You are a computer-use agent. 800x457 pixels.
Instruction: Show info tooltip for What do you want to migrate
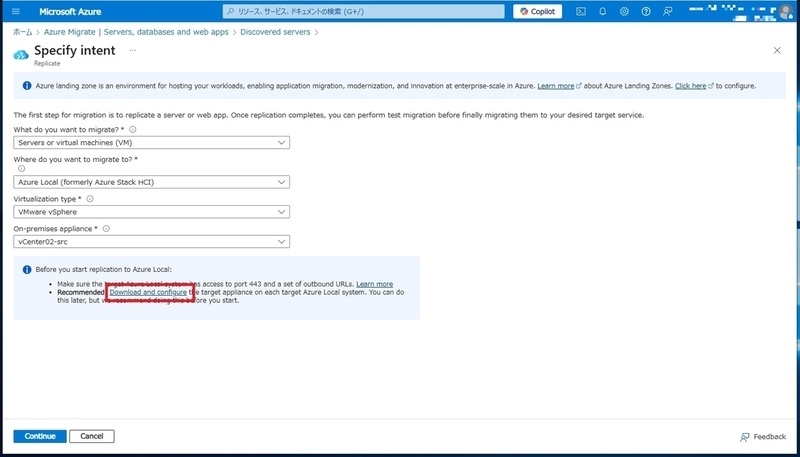pos(133,130)
